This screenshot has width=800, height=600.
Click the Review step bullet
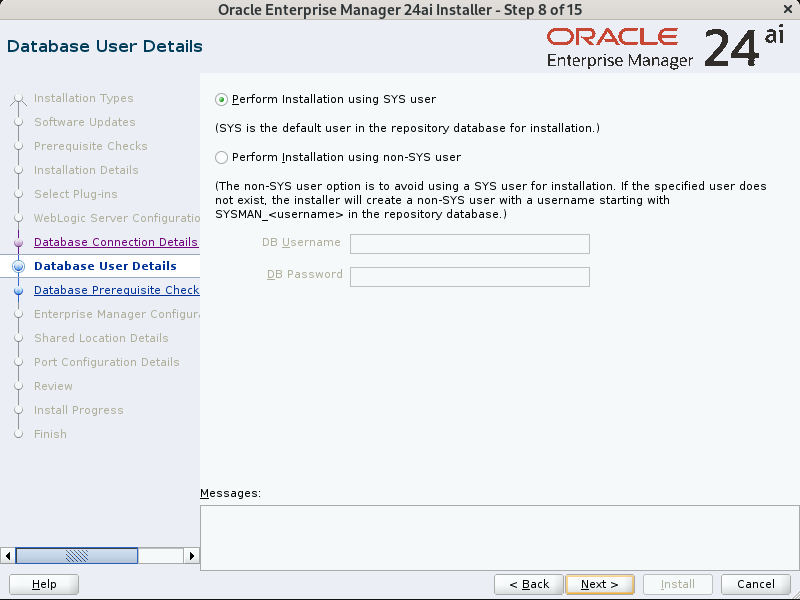[18, 386]
